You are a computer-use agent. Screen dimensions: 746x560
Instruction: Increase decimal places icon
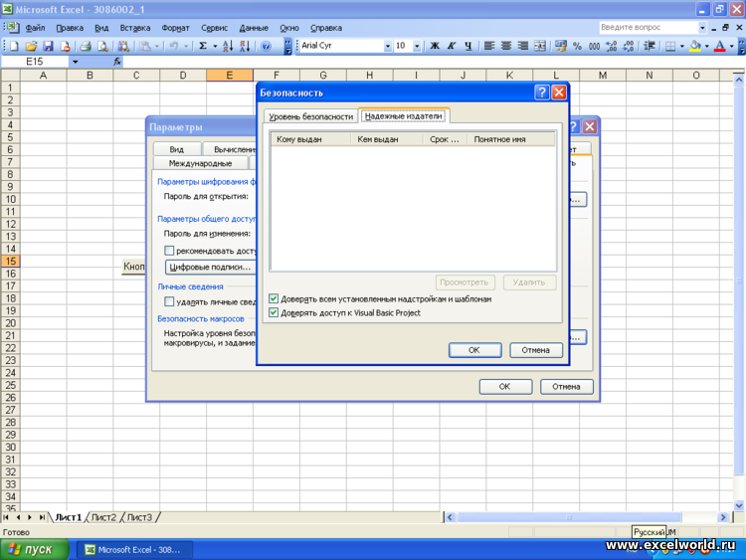[612, 46]
